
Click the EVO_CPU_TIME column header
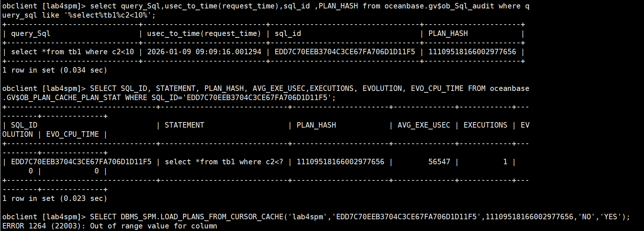click(72, 135)
